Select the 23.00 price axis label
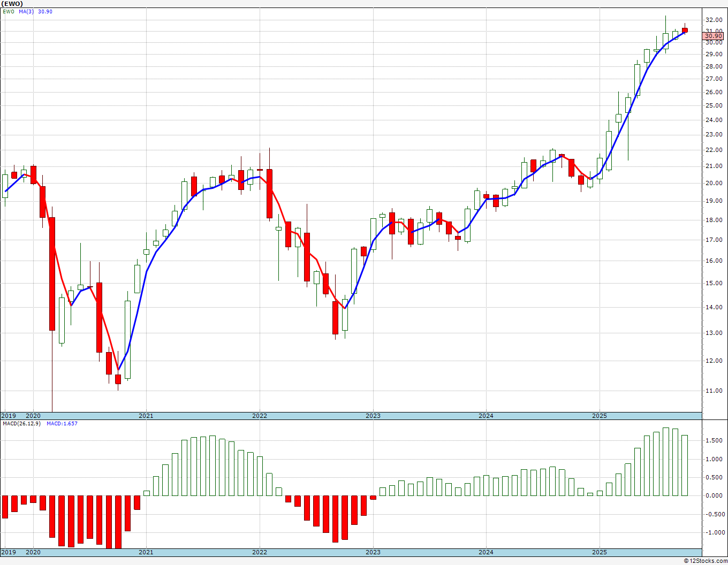 coord(714,134)
